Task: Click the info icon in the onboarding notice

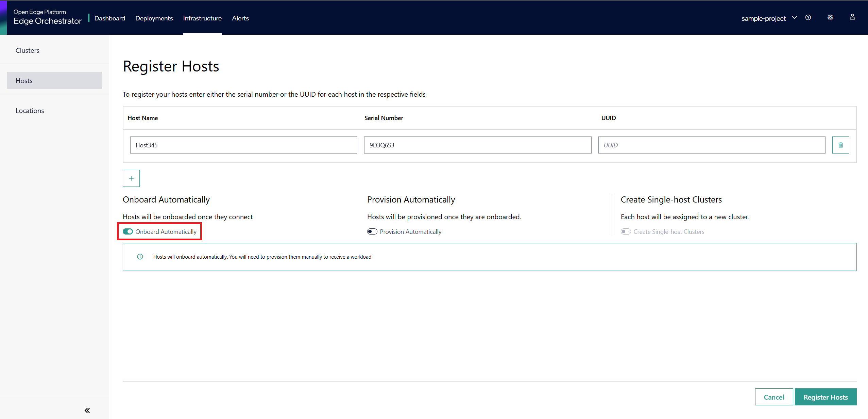Action: pos(140,257)
